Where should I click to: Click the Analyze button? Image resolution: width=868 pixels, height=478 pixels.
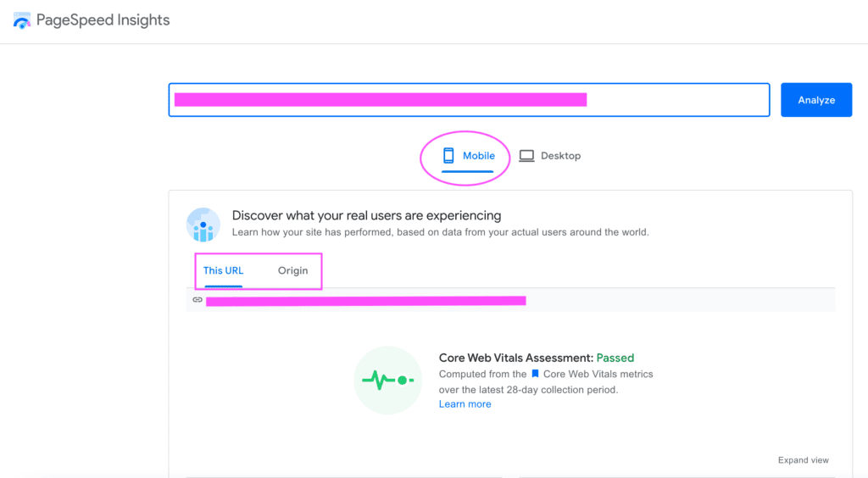click(816, 100)
